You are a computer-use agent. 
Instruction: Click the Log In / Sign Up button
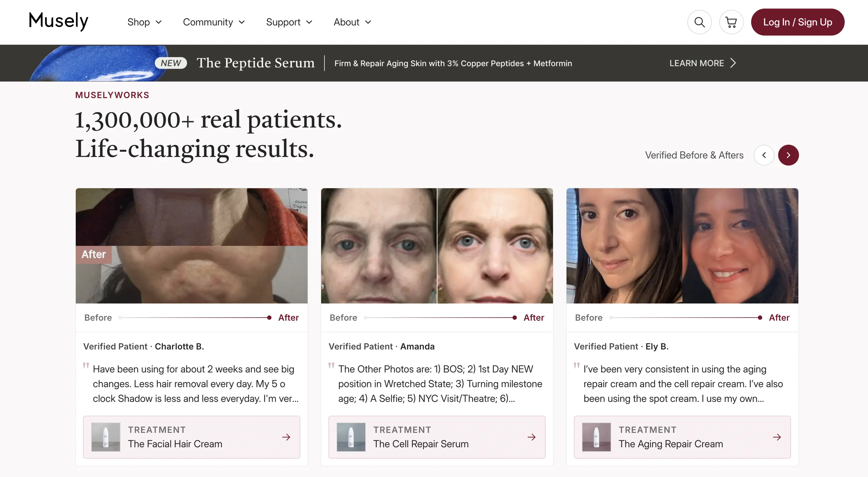point(797,22)
